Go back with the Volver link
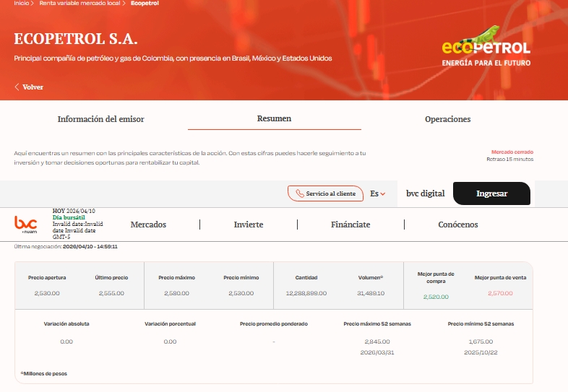 coord(29,87)
